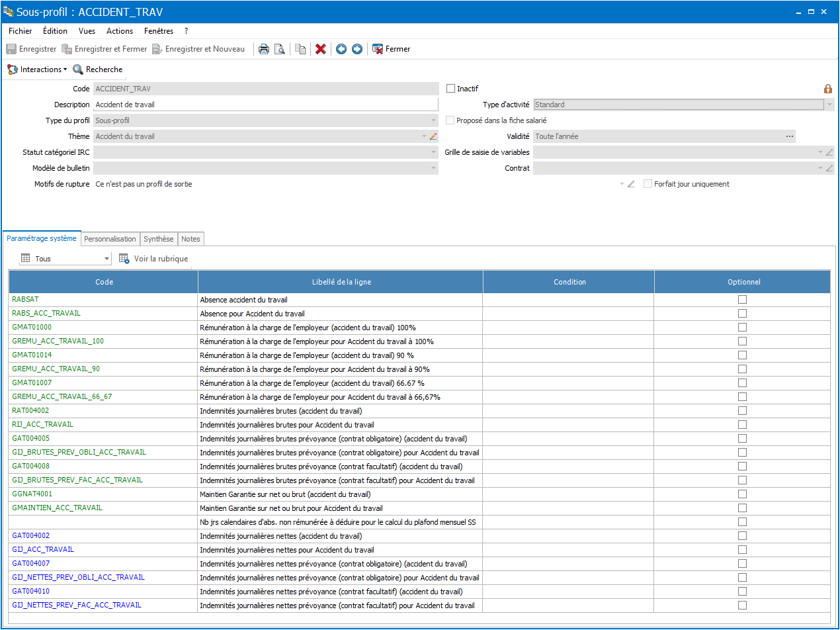Switch to the Synthèse tab

pyautogui.click(x=159, y=239)
